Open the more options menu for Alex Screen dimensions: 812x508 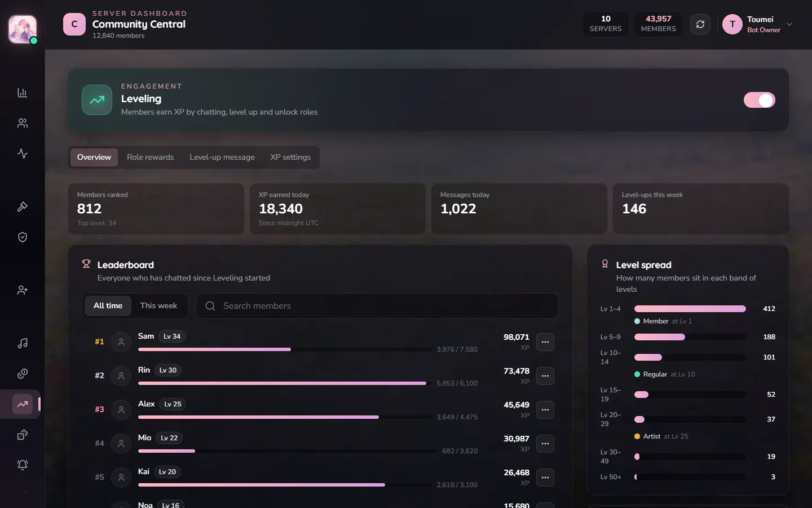[545, 410]
